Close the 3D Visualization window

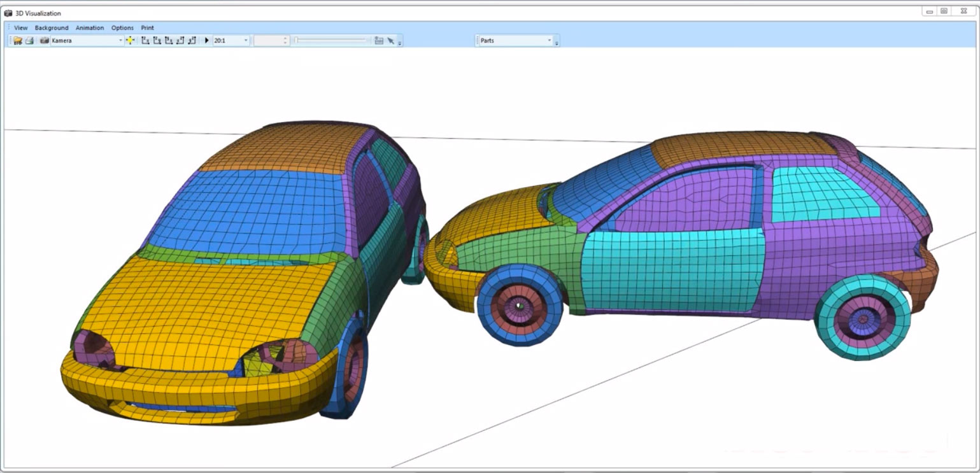(x=963, y=11)
